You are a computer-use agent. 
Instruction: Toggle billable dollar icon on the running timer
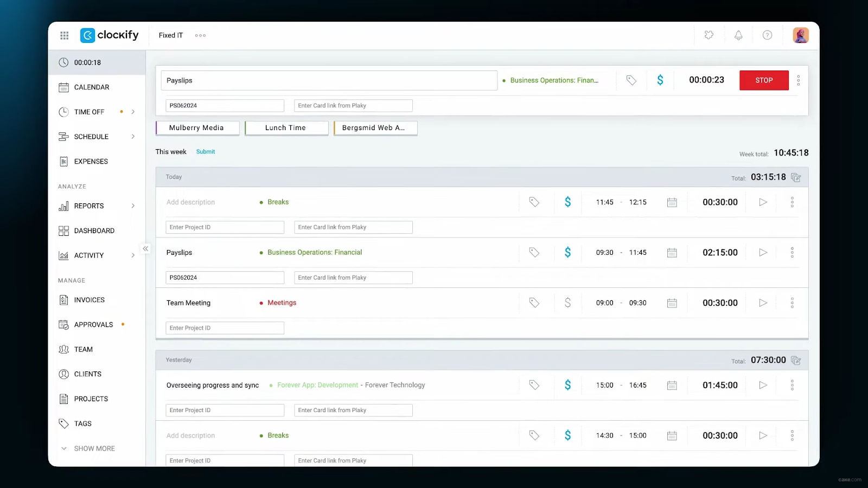[660, 80]
